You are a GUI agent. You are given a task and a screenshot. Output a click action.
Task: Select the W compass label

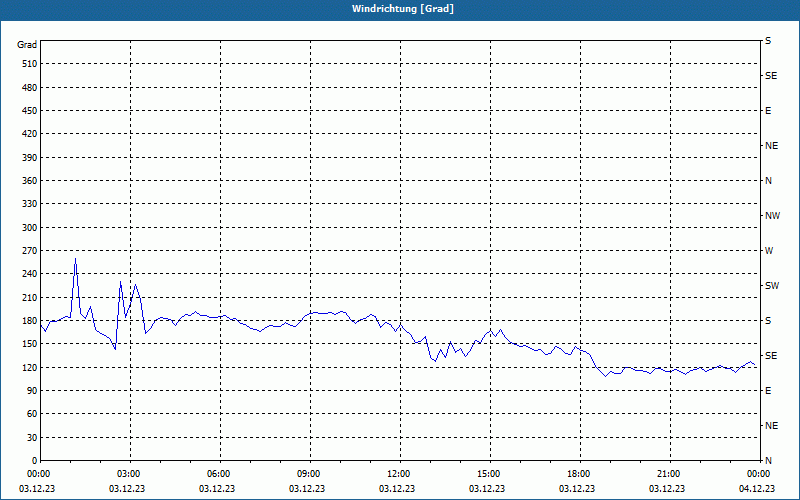(x=769, y=251)
